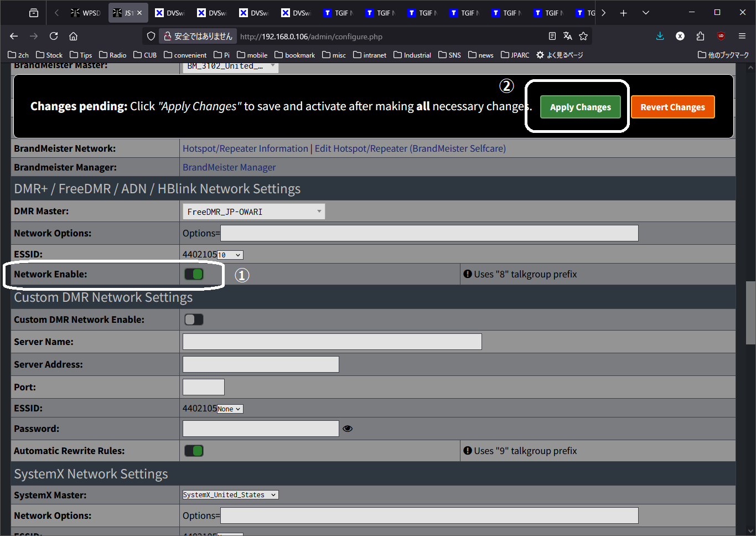
Task: Open the Stock bookmarks folder
Action: tap(49, 55)
